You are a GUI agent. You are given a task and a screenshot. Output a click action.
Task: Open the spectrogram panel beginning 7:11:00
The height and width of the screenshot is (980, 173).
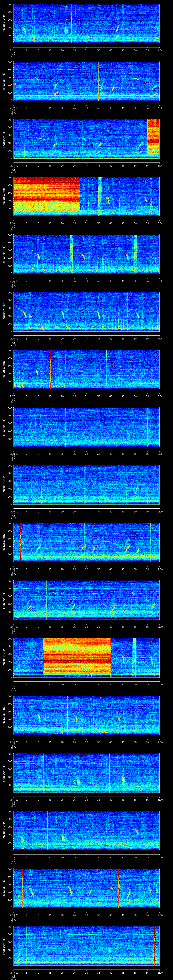click(x=86, y=600)
